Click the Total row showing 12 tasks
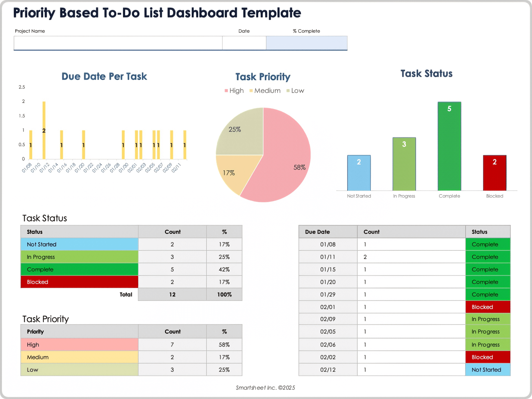This screenshot has height=399, width=532. [172, 294]
